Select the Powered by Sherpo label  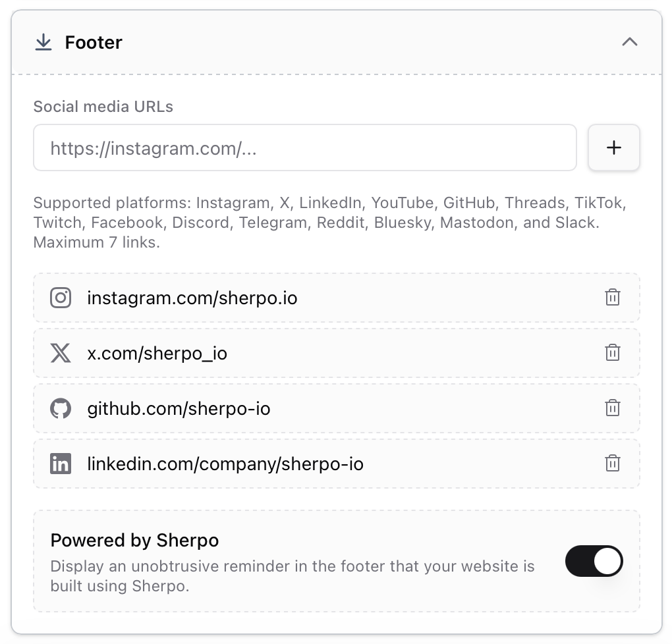point(134,540)
